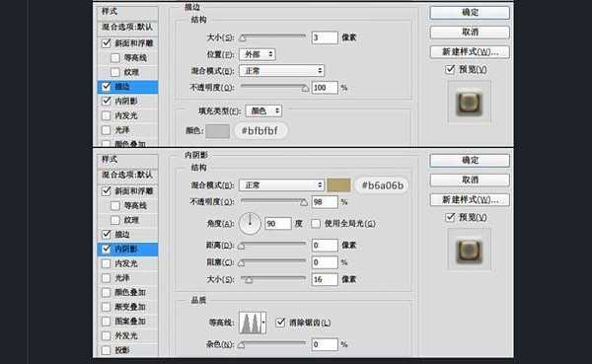Viewport: 592px width, 364px height.
Task: Click 确定 in the lower 内阴影 dialog
Action: 470,161
